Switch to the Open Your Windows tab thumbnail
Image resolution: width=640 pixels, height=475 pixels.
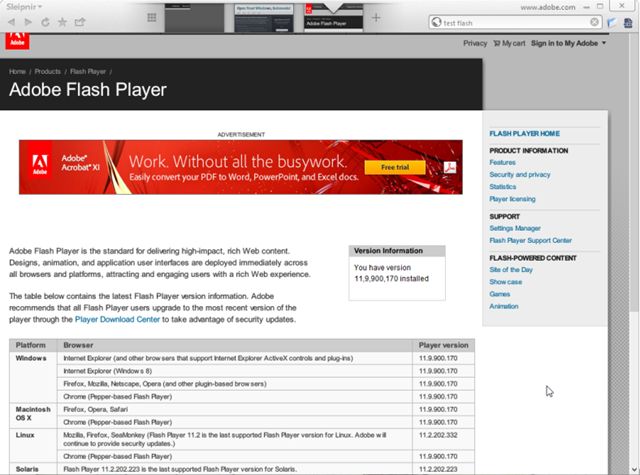click(x=264, y=18)
